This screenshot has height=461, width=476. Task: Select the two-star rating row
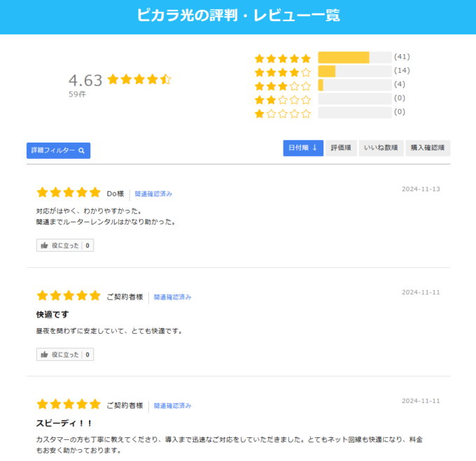[x=332, y=99]
